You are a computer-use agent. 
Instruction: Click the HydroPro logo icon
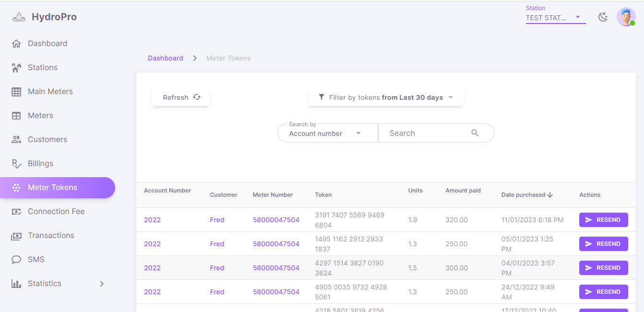tap(19, 17)
